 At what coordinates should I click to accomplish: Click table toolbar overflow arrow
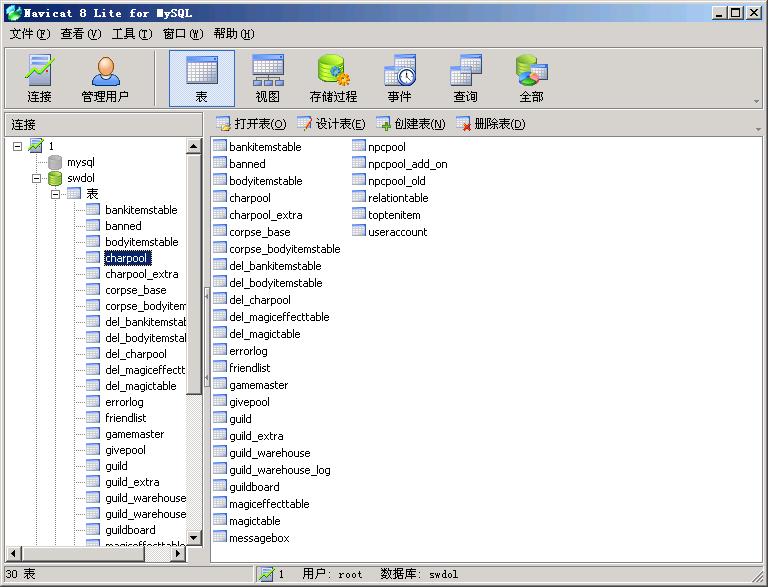click(758, 129)
